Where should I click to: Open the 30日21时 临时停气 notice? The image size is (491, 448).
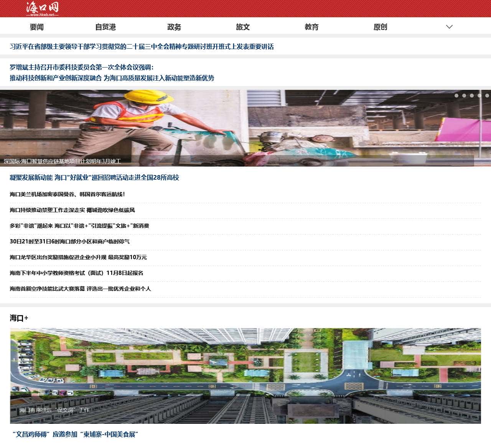(69, 241)
